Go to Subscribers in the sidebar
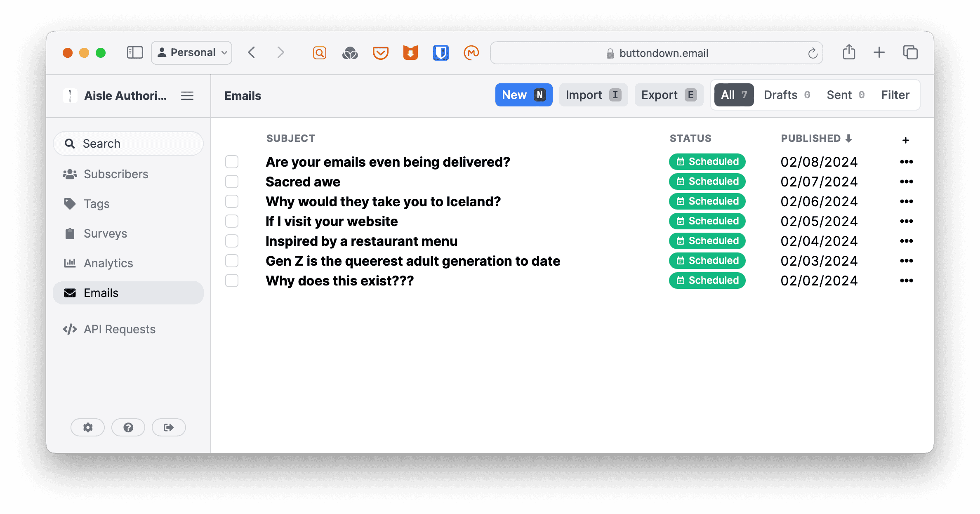 point(116,174)
